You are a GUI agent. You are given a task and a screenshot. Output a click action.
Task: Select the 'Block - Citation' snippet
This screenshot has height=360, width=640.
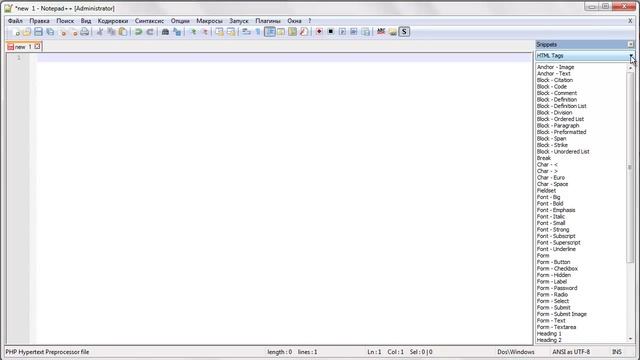[x=555, y=80]
